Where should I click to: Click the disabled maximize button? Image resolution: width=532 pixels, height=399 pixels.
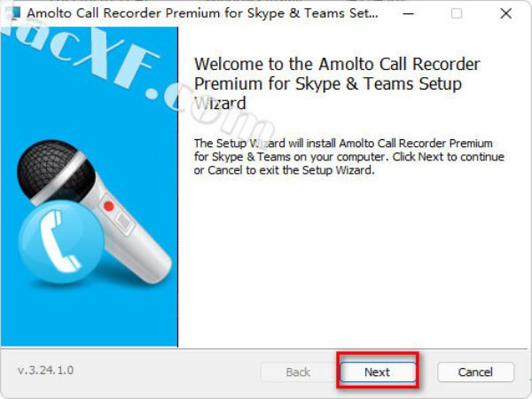click(457, 13)
